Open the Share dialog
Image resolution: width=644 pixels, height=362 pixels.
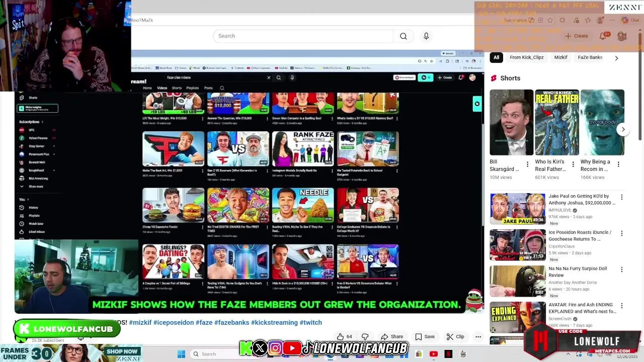tap(392, 336)
